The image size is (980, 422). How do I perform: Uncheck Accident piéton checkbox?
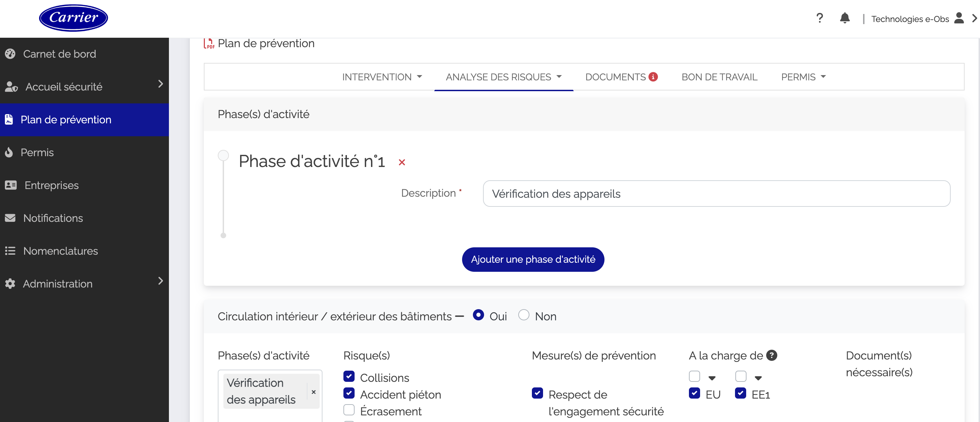349,393
